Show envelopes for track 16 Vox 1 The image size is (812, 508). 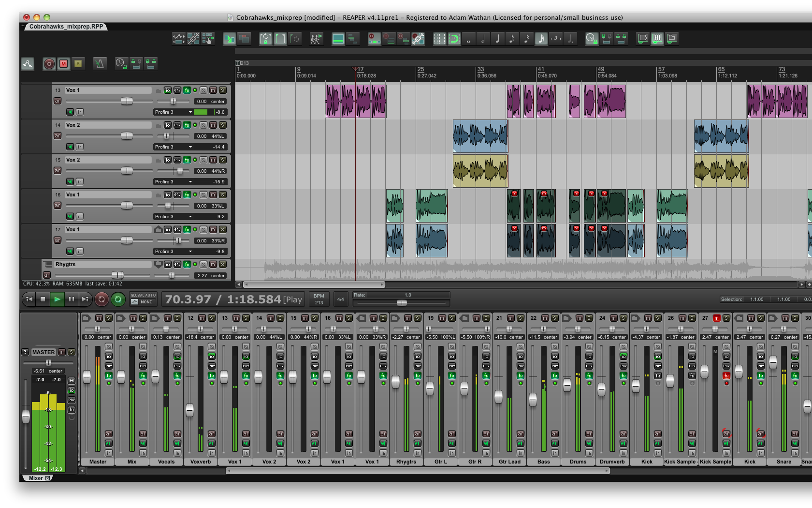coord(177,195)
